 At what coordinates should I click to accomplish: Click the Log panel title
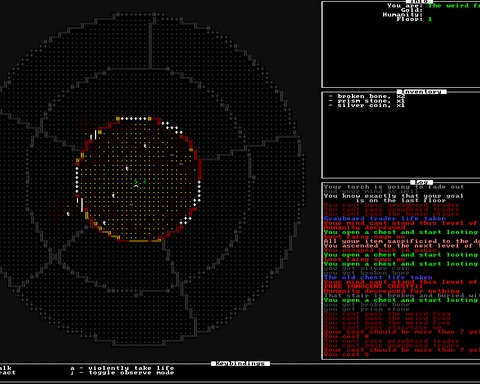tap(422, 182)
